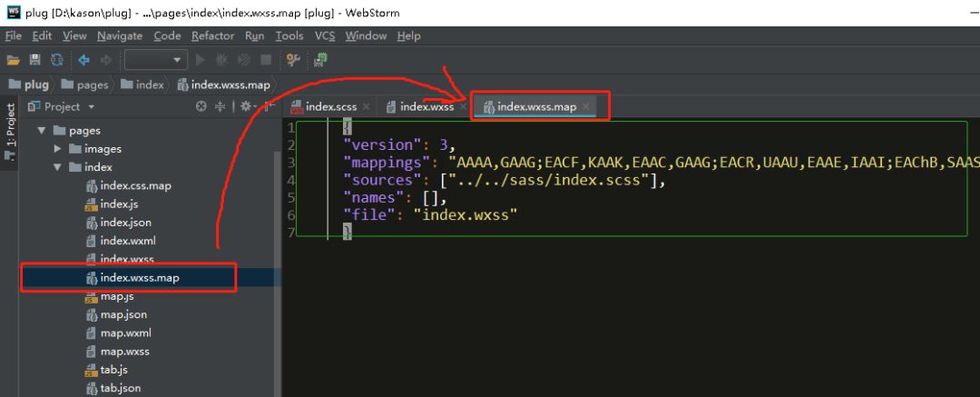Select index.wxml in the project tree

(x=128, y=241)
